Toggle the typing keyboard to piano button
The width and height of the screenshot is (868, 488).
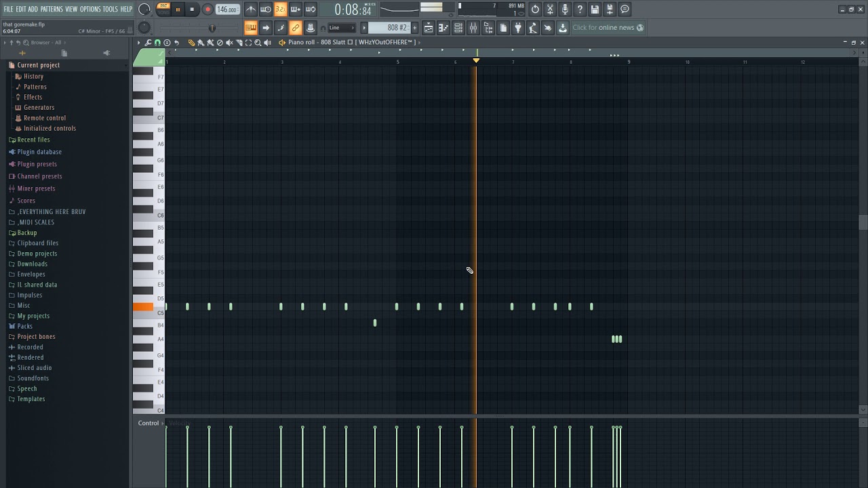(x=251, y=28)
